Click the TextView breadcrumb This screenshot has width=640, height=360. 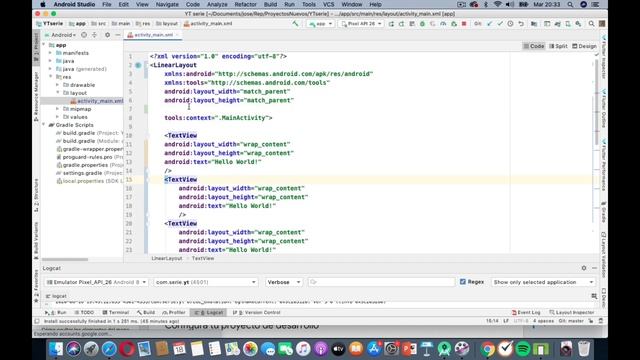(x=202, y=258)
